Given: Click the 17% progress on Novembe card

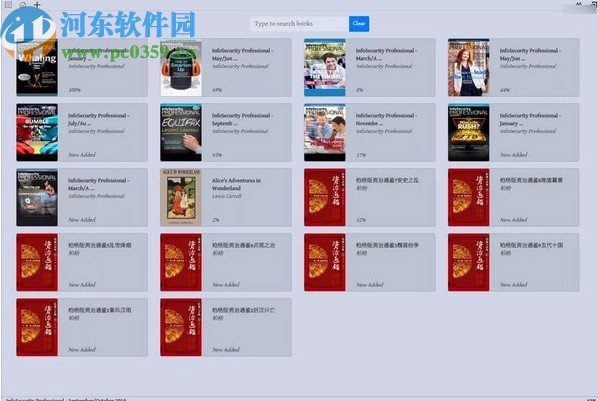Looking at the screenshot, I should [x=361, y=155].
